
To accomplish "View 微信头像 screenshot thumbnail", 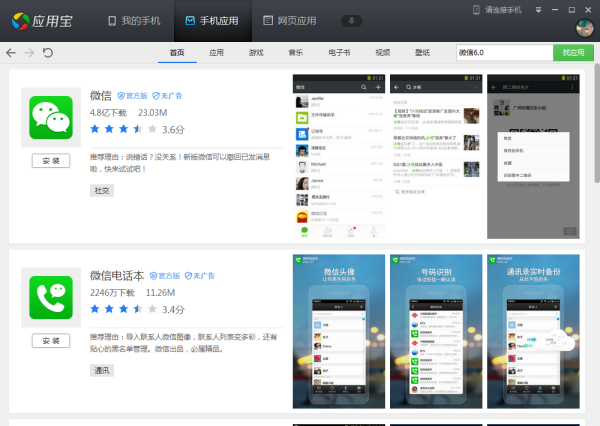I will point(339,331).
